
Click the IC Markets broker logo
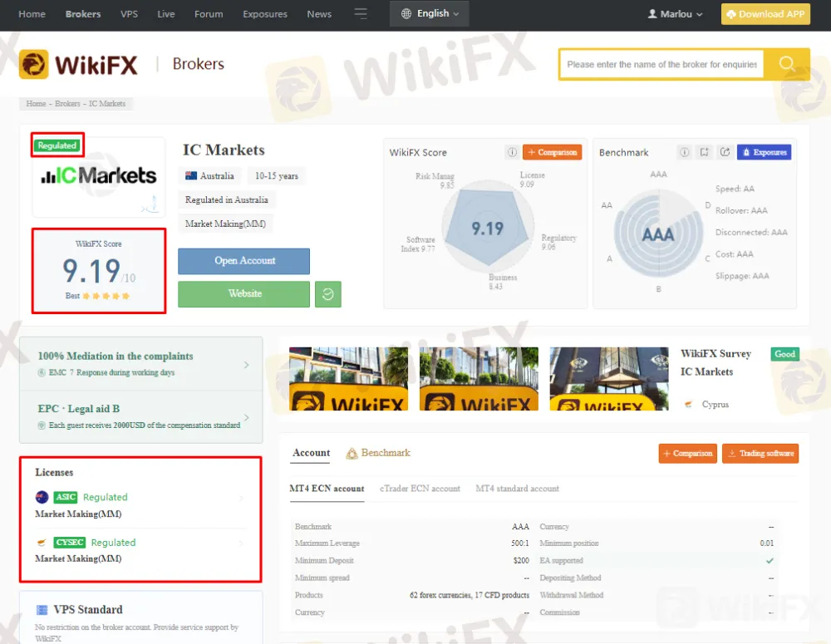[x=99, y=176]
